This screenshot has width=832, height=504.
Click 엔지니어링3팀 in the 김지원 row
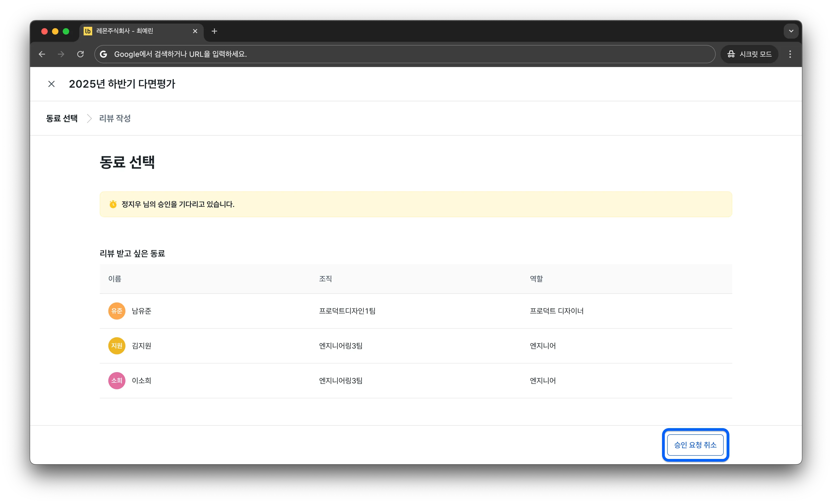(x=341, y=346)
